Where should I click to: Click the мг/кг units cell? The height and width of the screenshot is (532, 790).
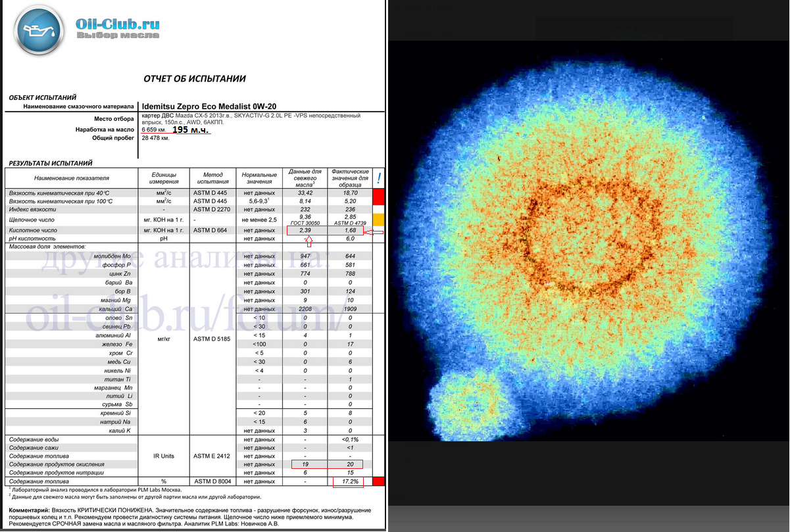point(163,339)
